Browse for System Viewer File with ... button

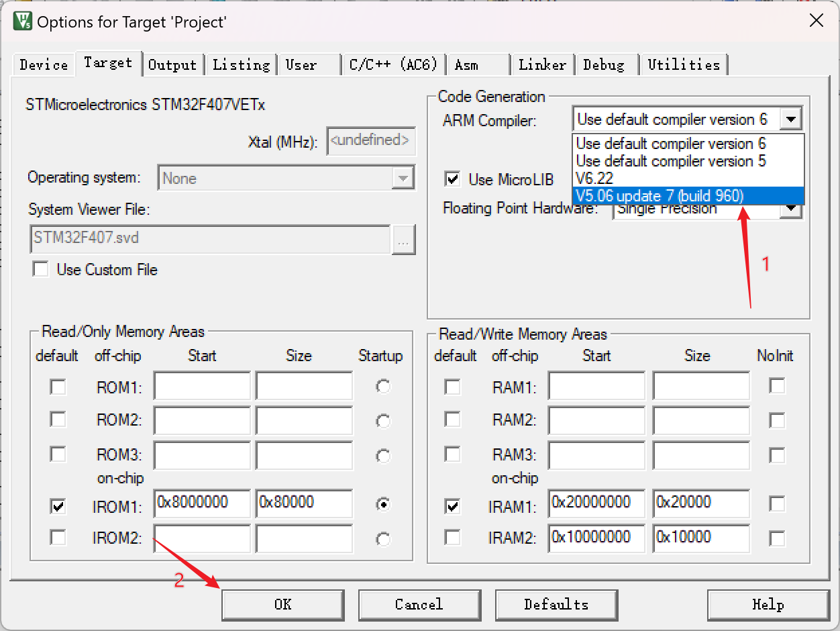tap(404, 240)
